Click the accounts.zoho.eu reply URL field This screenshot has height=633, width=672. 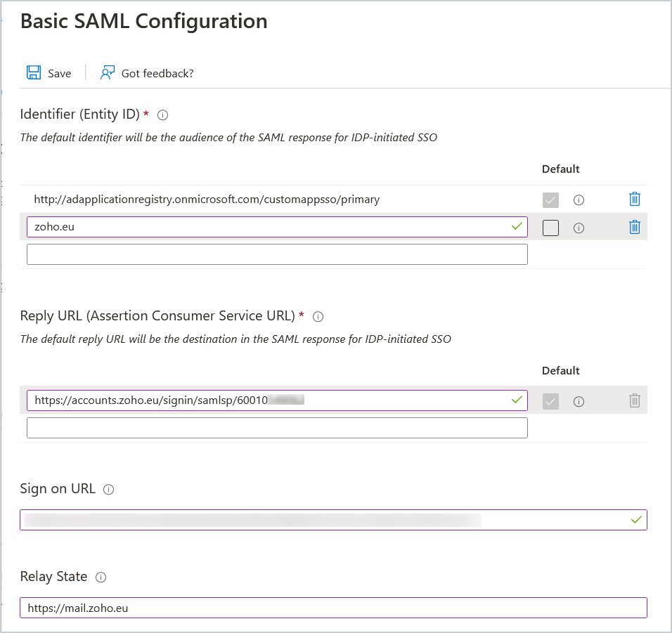[x=277, y=400]
